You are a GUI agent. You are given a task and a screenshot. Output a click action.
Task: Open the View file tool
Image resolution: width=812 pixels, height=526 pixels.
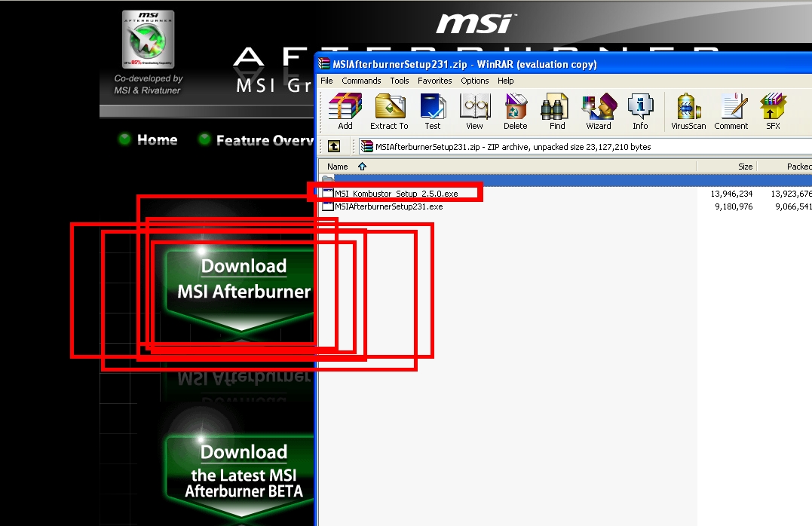click(474, 112)
